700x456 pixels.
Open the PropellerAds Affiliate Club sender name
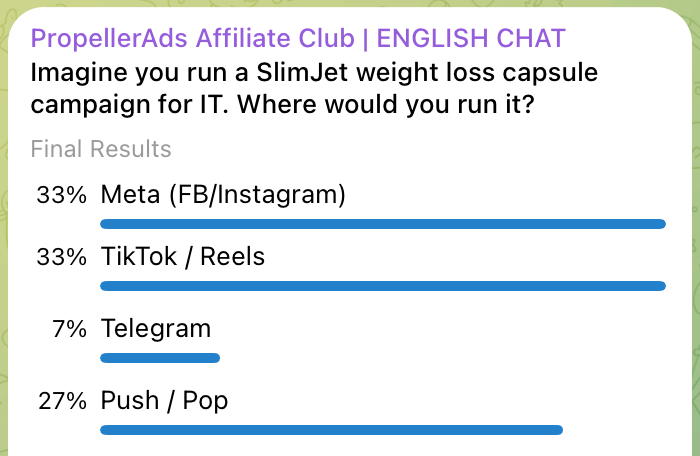pos(192,39)
